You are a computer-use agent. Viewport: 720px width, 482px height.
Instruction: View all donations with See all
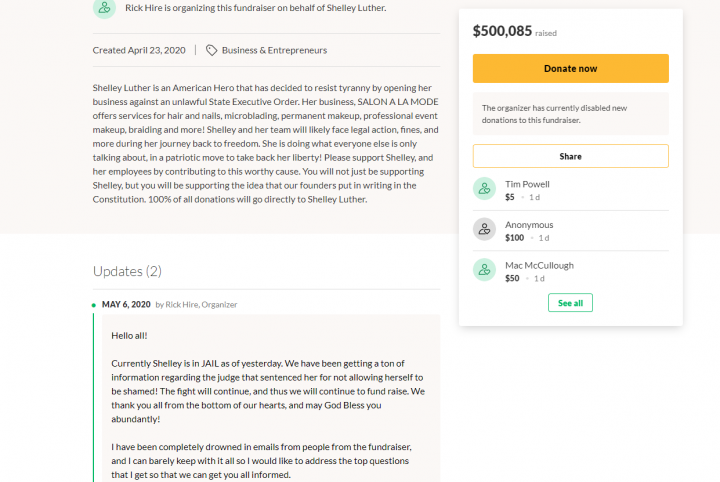tap(570, 303)
